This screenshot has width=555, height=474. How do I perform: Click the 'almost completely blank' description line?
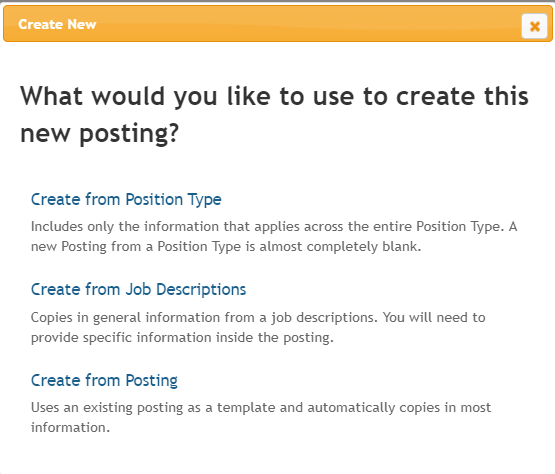coord(226,246)
